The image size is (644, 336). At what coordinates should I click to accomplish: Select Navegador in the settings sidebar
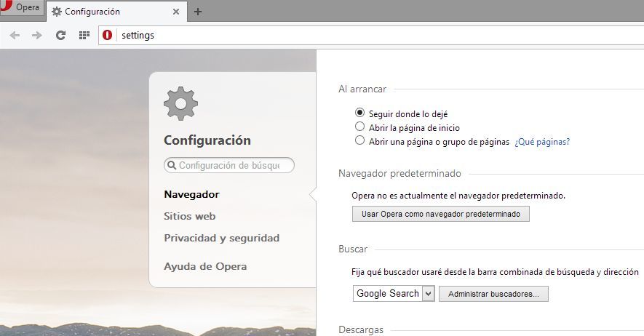coord(191,194)
